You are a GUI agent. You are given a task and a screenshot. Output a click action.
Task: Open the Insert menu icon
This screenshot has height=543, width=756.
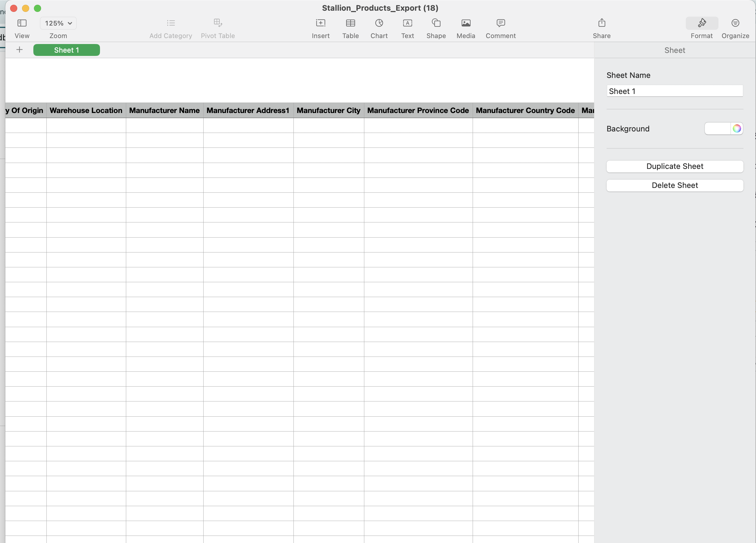click(321, 23)
